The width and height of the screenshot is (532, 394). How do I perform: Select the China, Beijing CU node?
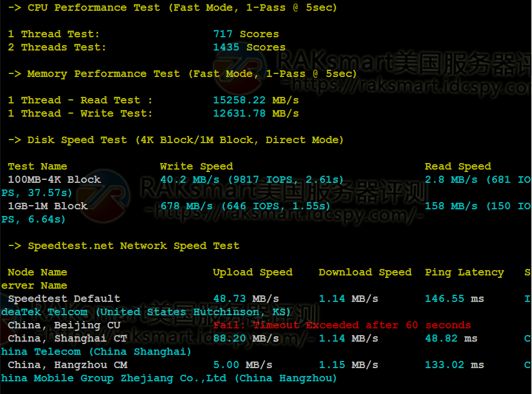pyautogui.click(x=64, y=325)
